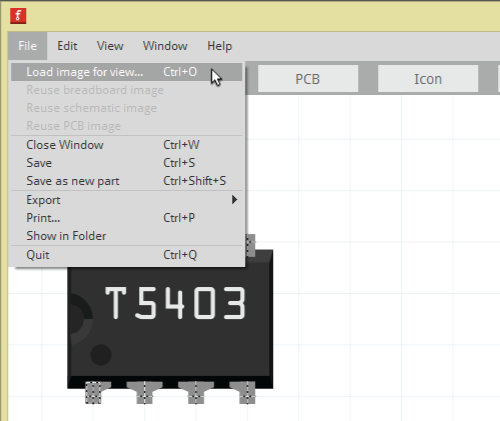Image resolution: width=500 pixels, height=421 pixels.
Task: Choose Show in Folder
Action: (x=127, y=236)
